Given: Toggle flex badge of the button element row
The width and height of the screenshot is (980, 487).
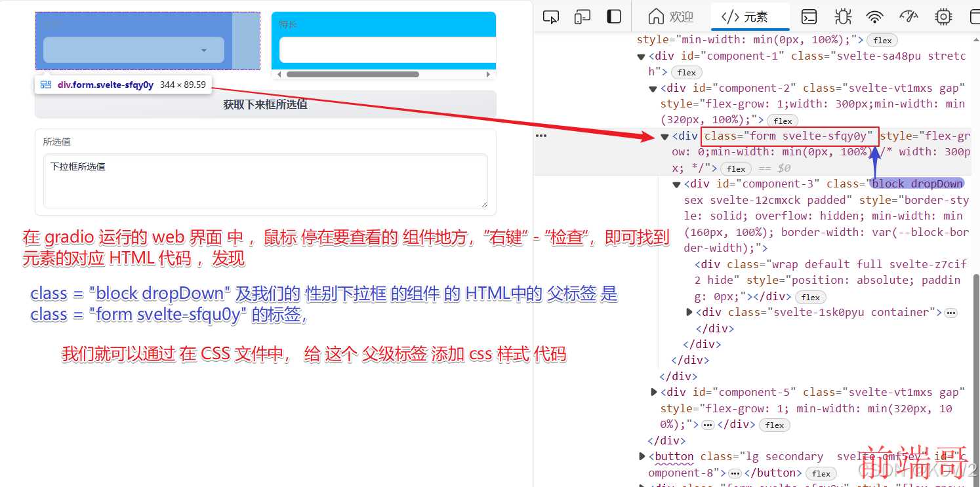Looking at the screenshot, I should 821,473.
